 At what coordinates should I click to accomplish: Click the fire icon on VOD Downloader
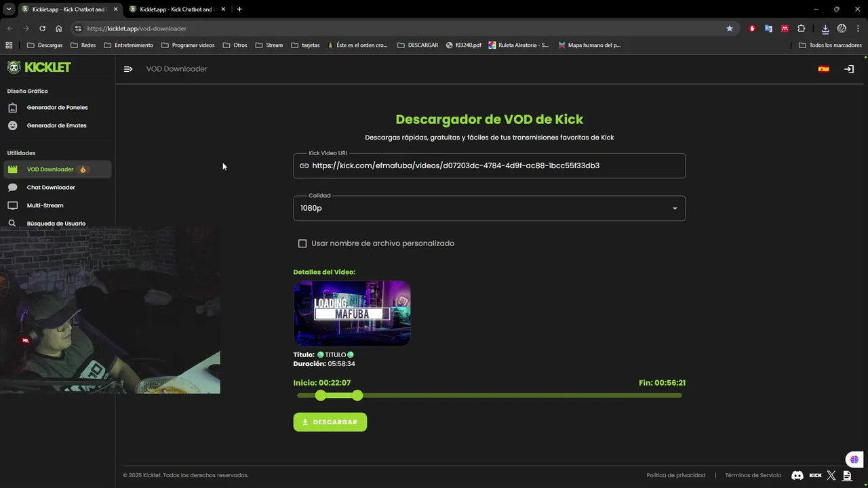coord(83,169)
